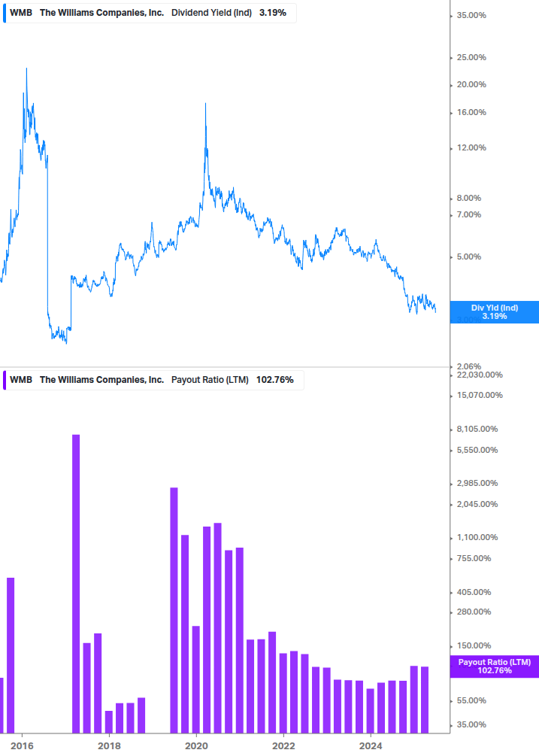Click the 2022 year label on time axis
The width and height of the screenshot is (539, 756).
[283, 746]
